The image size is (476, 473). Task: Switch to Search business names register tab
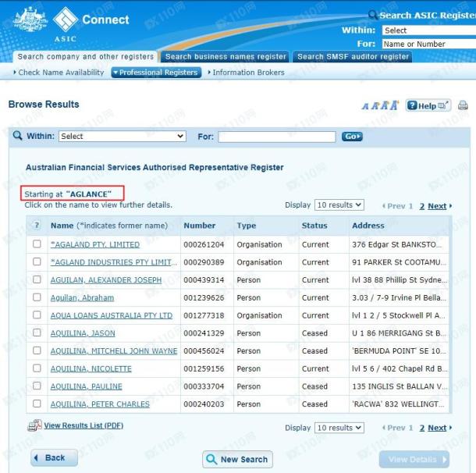pos(225,57)
